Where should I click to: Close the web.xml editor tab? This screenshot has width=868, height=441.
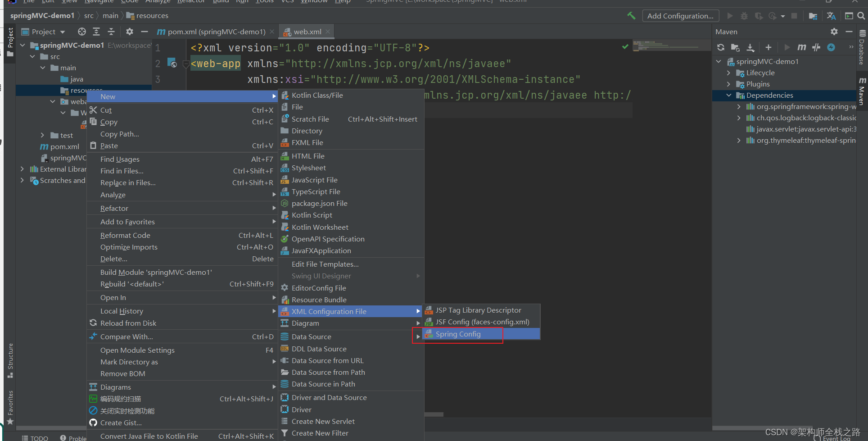(328, 32)
